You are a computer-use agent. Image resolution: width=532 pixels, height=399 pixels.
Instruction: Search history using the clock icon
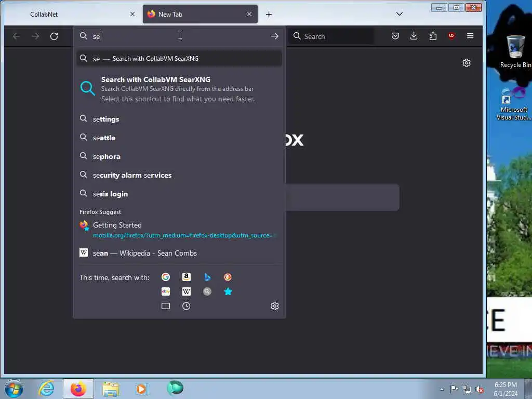[x=187, y=306]
